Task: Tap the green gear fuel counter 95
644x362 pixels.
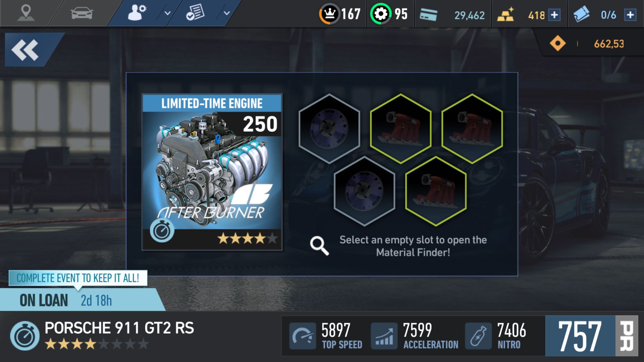Action: click(389, 14)
